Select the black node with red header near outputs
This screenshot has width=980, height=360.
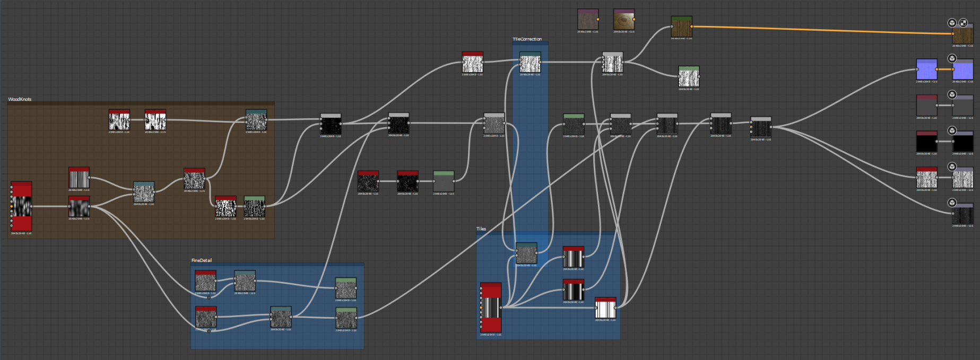point(927,142)
